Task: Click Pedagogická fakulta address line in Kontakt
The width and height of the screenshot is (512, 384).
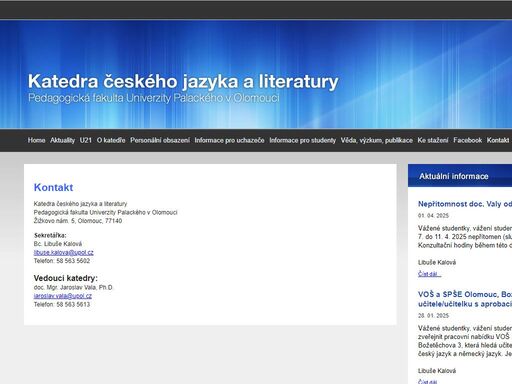Action: (x=105, y=212)
